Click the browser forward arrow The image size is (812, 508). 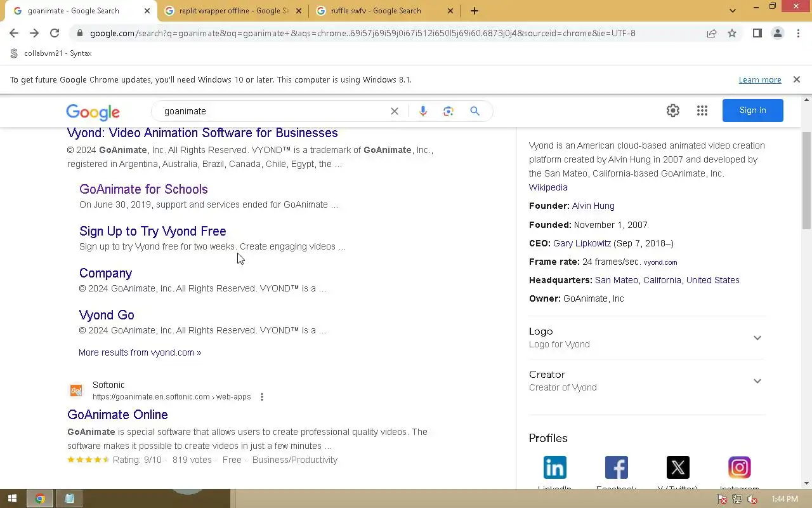(34, 33)
